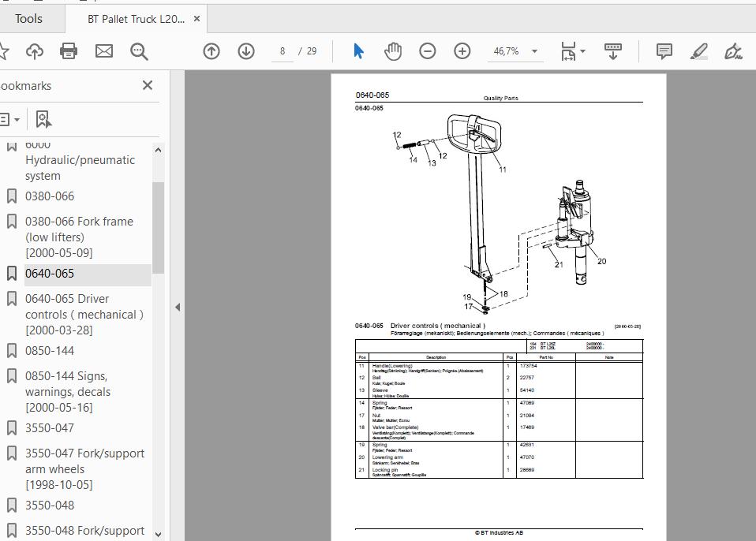Close the BT Pallet Truck document tab

coord(196,19)
